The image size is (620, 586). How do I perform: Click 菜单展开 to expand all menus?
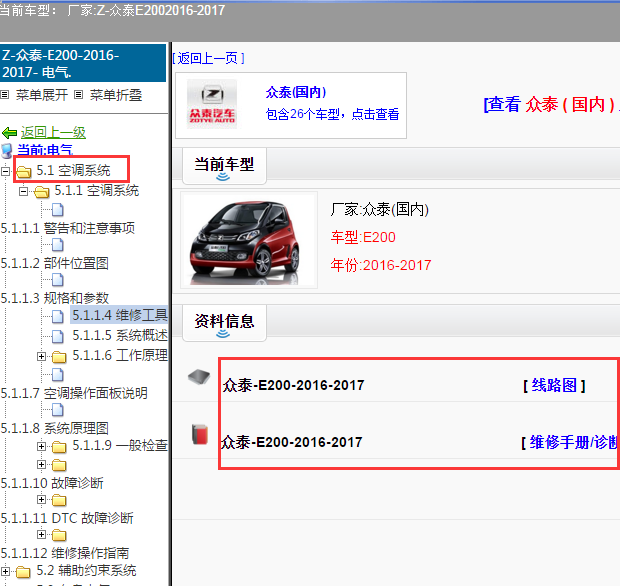tap(42, 95)
